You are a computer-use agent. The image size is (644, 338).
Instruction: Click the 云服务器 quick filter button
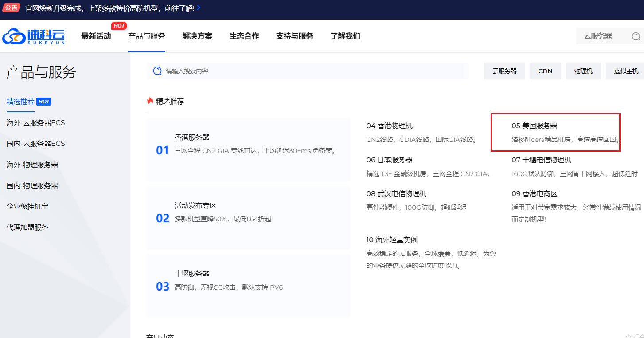click(x=504, y=71)
